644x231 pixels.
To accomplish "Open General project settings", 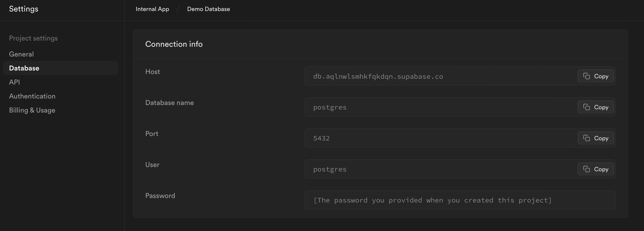I will tap(21, 54).
